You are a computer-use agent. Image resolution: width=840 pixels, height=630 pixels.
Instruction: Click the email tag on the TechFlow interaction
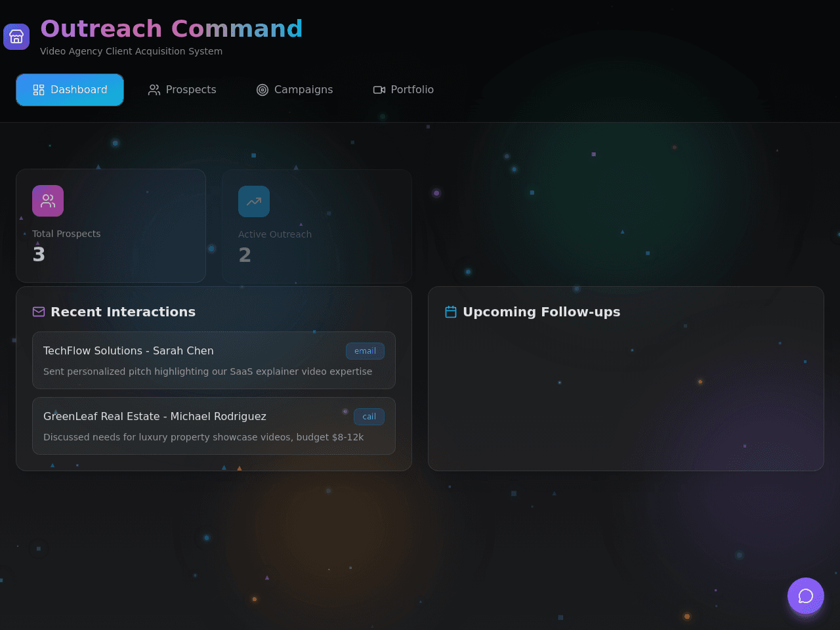[366, 351]
